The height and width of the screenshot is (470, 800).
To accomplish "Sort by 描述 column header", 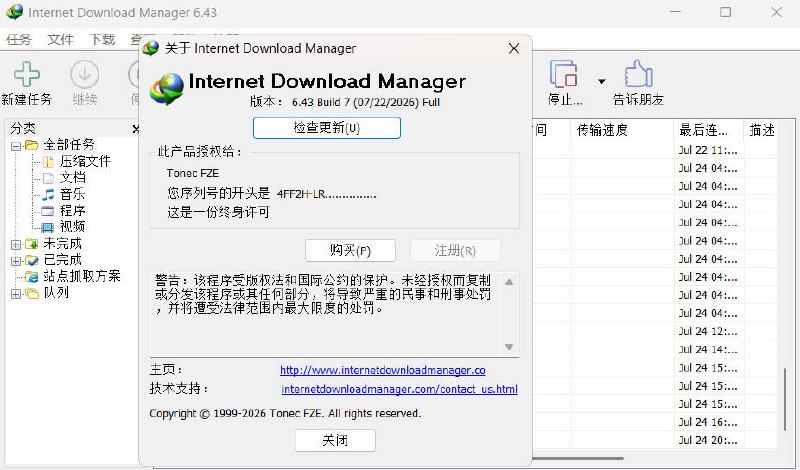I will [x=761, y=130].
